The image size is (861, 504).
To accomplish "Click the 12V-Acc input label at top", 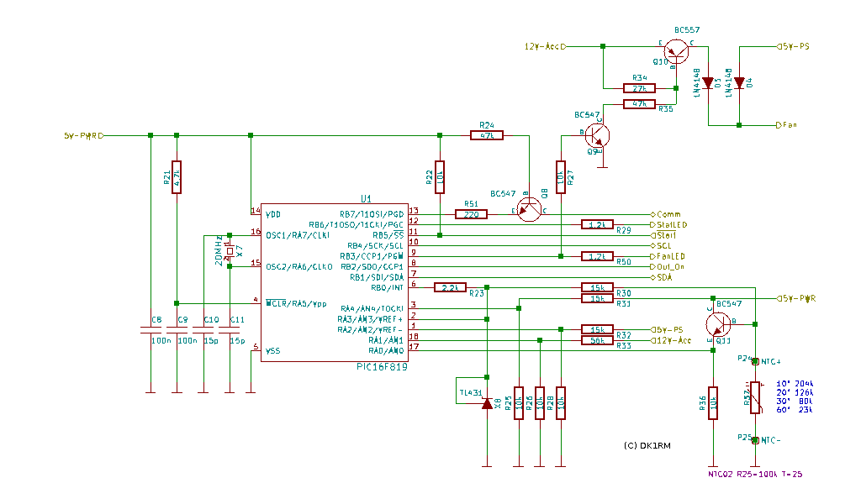I will click(x=542, y=46).
